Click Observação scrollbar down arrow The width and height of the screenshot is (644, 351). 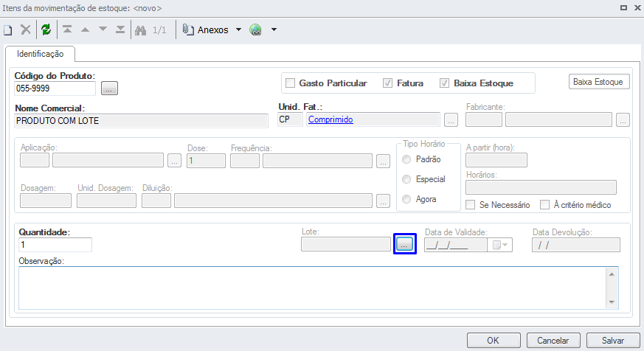tap(612, 302)
